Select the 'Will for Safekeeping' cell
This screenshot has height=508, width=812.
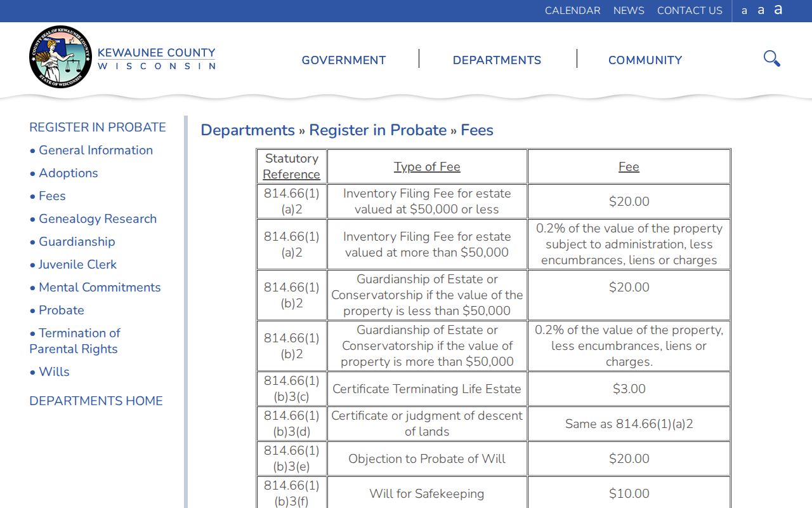[x=427, y=493]
